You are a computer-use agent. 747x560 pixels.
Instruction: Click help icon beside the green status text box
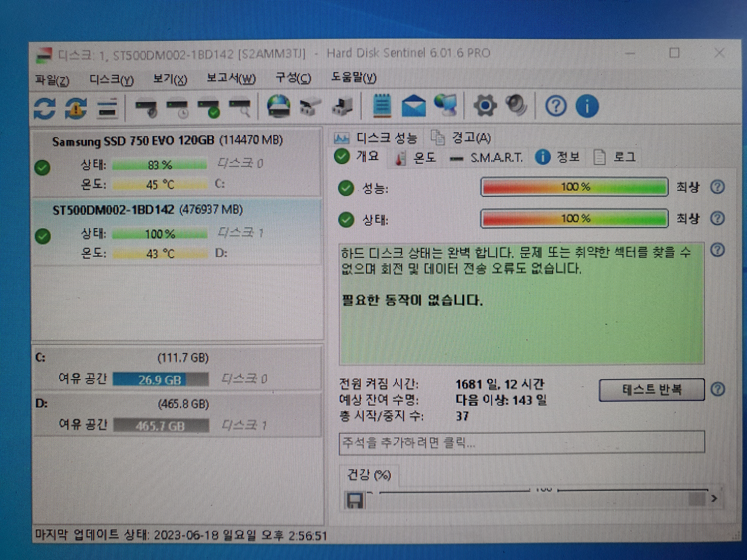click(x=717, y=250)
